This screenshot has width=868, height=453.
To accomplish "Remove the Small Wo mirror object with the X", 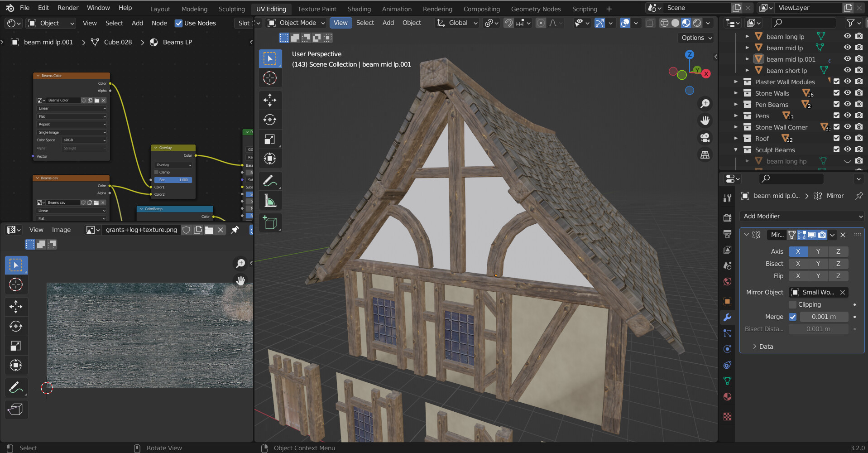I will pos(843,292).
